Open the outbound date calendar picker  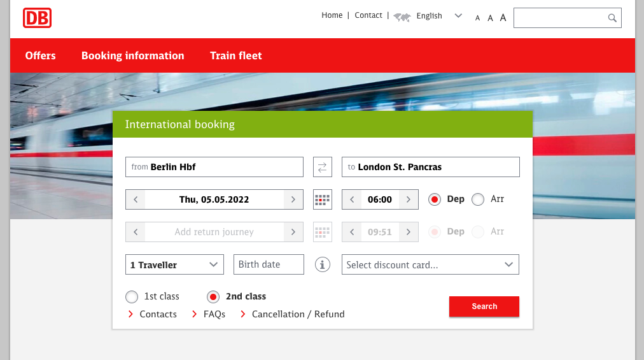coord(323,199)
